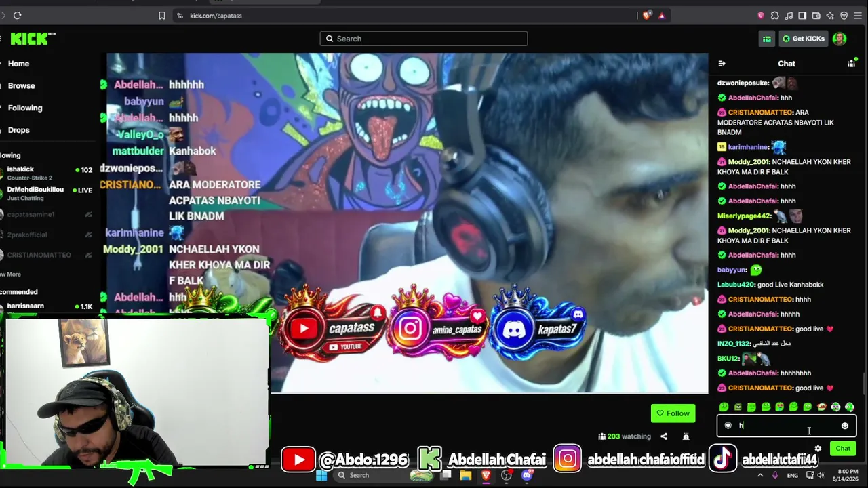Click the INZO_1132 username in chat
This screenshot has width=868, height=488.
pos(734,344)
